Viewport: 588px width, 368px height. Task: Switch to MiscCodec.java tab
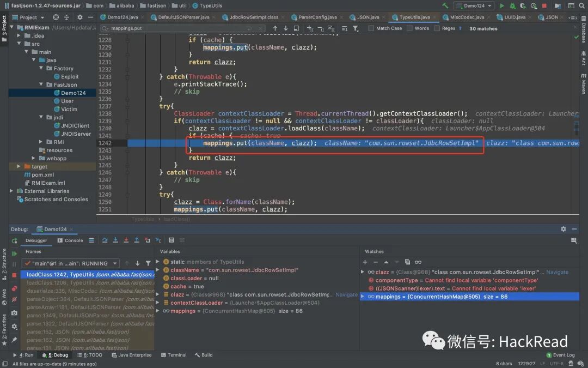(467, 17)
